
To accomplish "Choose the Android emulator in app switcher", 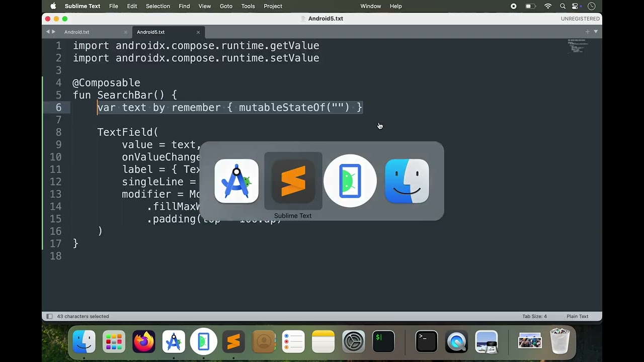I will pos(350,181).
